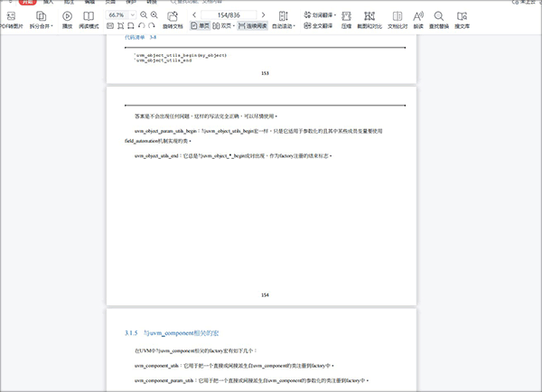Viewport: 542px width, 392px height.
Task: Rotate the view counterclockwise
Action: tap(141, 26)
